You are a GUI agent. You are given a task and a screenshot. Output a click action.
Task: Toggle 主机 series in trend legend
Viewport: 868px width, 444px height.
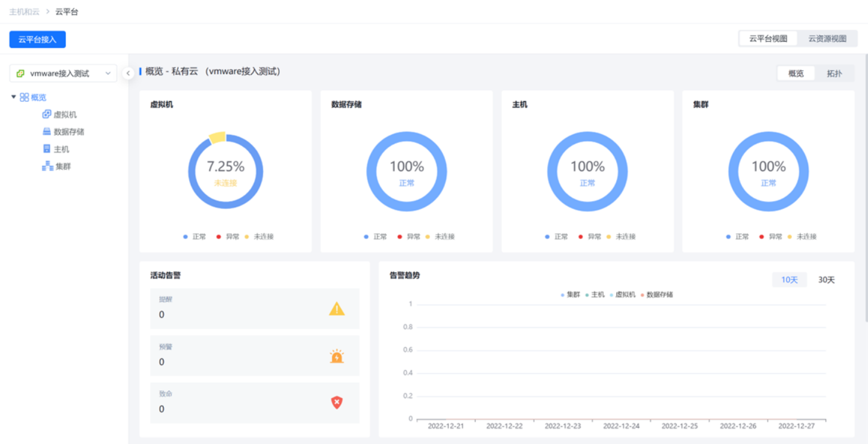tap(595, 295)
